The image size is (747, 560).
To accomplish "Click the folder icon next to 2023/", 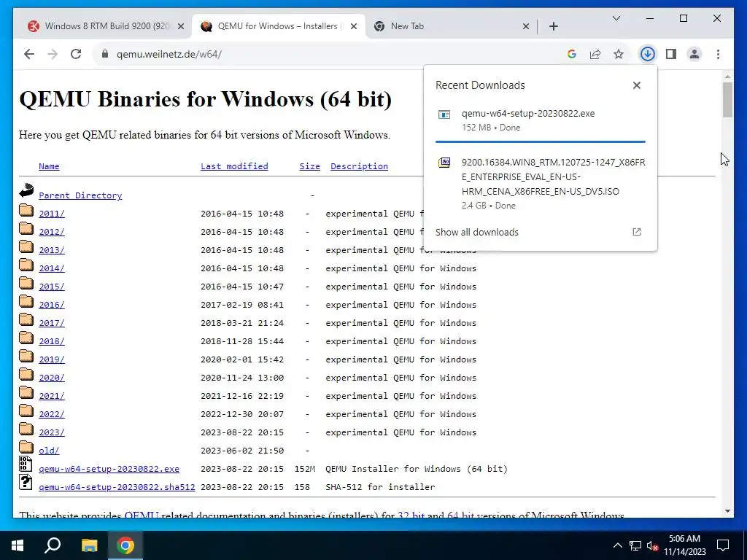I will [26, 429].
